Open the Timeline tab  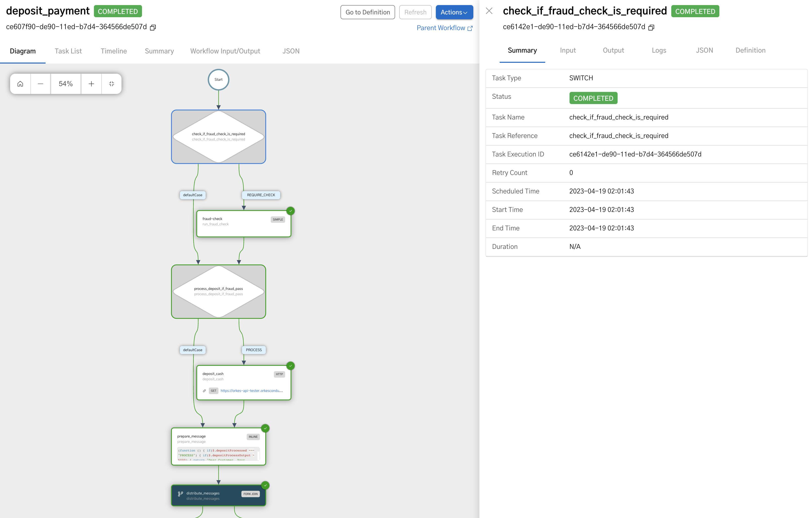coord(114,51)
